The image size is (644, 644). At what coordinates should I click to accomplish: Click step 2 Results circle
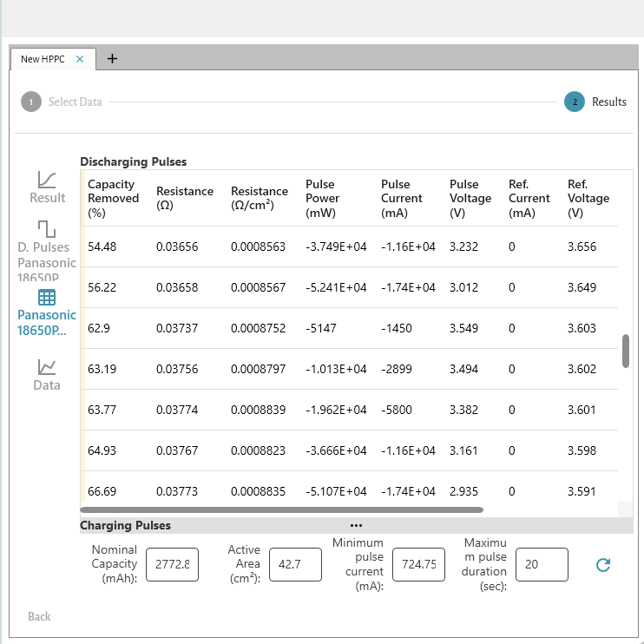[x=574, y=102]
